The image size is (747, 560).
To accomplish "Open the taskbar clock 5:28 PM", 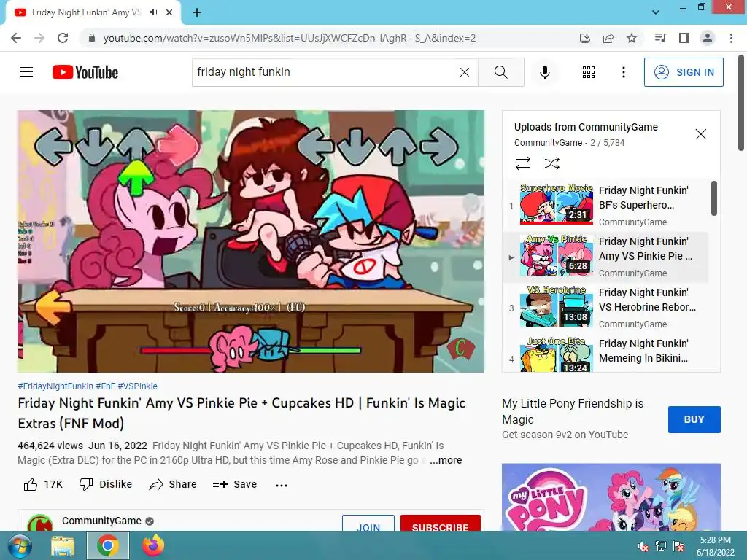I will 716,546.
